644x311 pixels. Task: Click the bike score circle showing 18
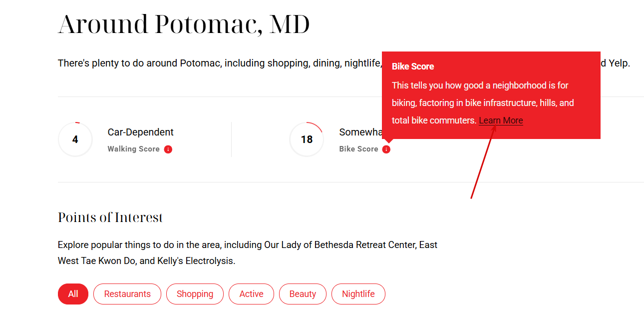[307, 139]
